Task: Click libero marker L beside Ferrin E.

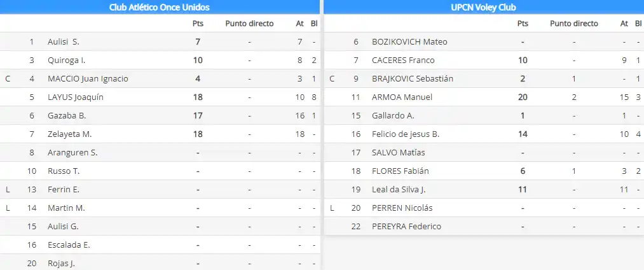Action: [x=8, y=190]
